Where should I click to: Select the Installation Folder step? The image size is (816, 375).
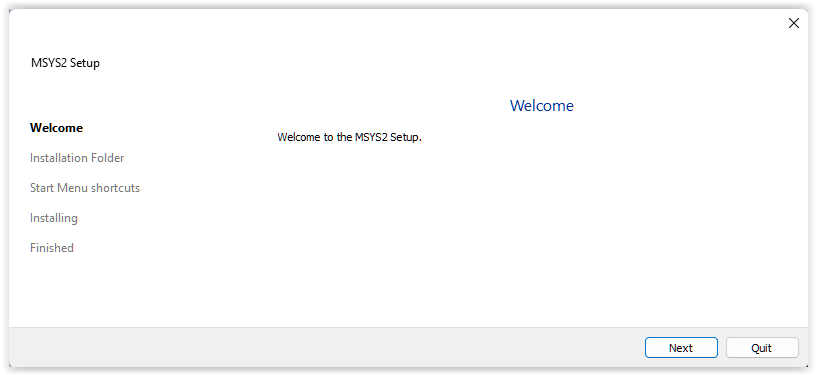[77, 158]
